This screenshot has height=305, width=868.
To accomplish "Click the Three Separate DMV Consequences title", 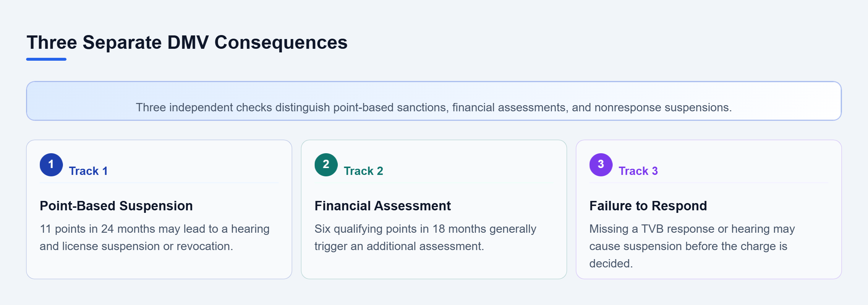I will pyautogui.click(x=187, y=42).
